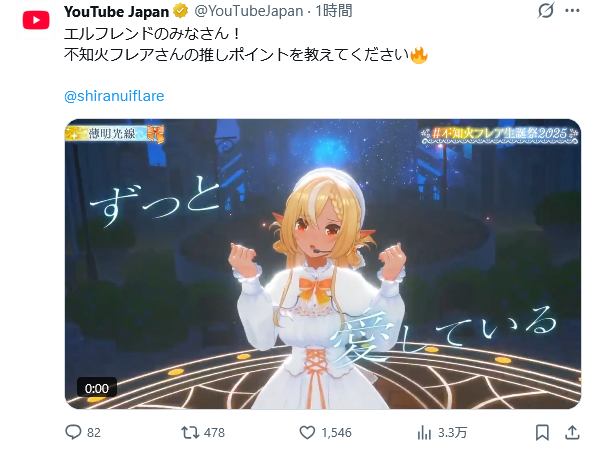The height and width of the screenshot is (454, 598).
Task: Click the reply speech bubble icon
Action: point(73,432)
